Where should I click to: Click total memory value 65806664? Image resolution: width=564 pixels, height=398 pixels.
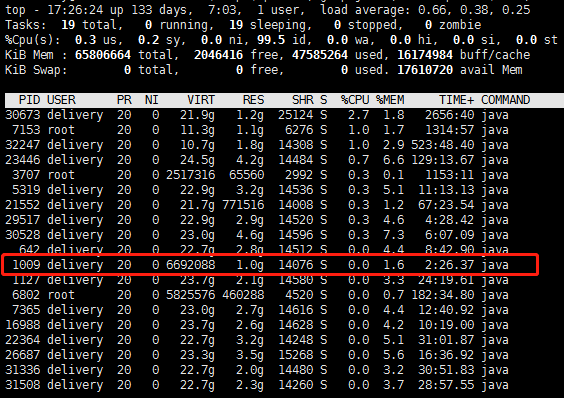tap(103, 55)
